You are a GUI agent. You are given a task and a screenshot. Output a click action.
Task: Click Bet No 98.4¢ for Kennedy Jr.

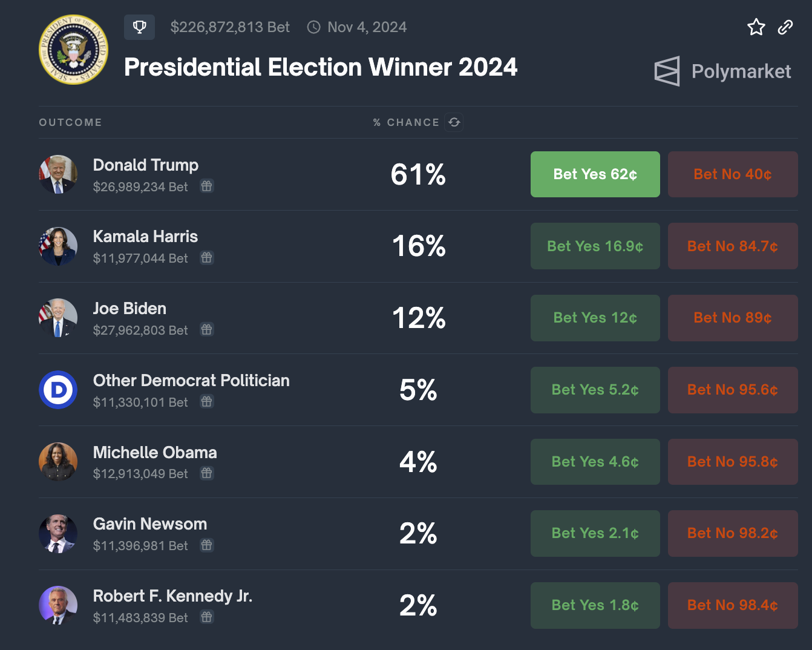pos(733,605)
